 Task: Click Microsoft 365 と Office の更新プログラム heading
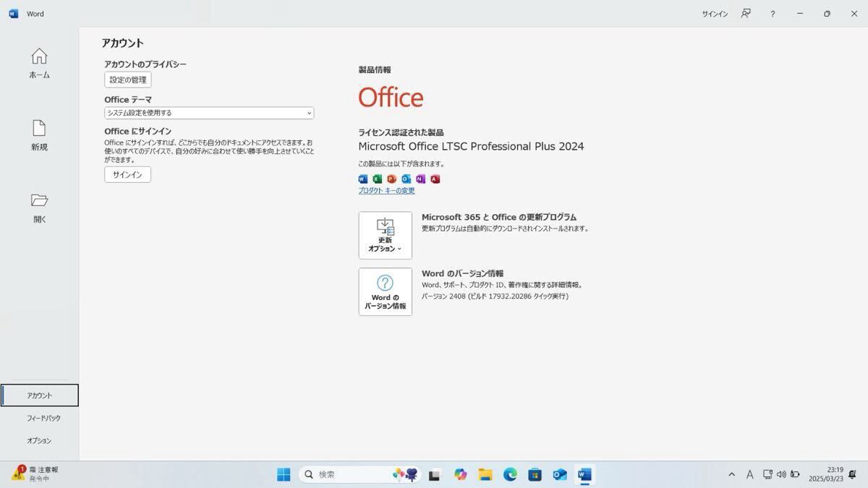click(499, 217)
